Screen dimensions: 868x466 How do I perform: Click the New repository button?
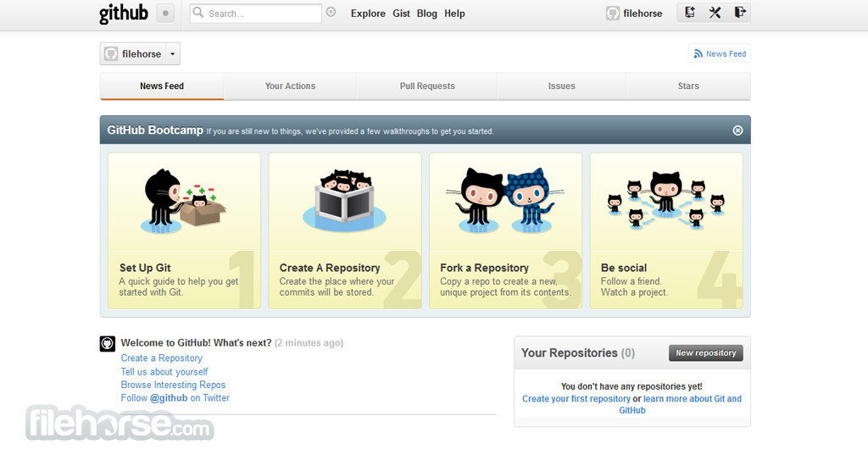pyautogui.click(x=706, y=353)
